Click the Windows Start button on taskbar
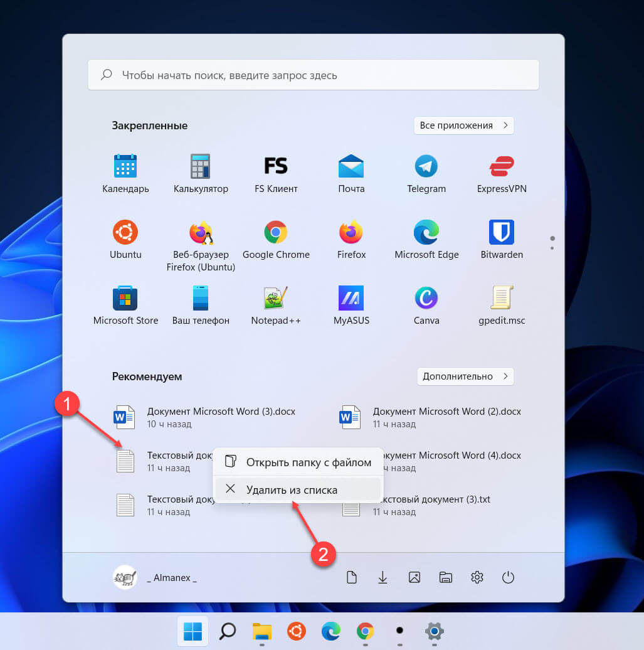The height and width of the screenshot is (650, 644). point(193,631)
